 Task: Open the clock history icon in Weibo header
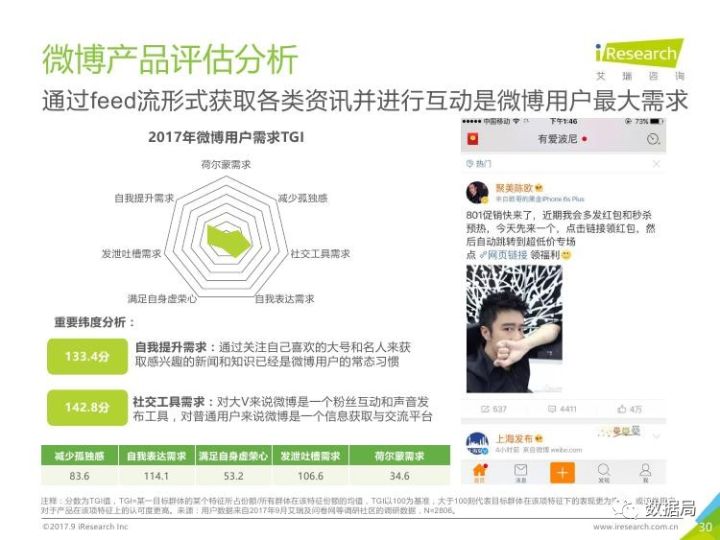(652, 139)
